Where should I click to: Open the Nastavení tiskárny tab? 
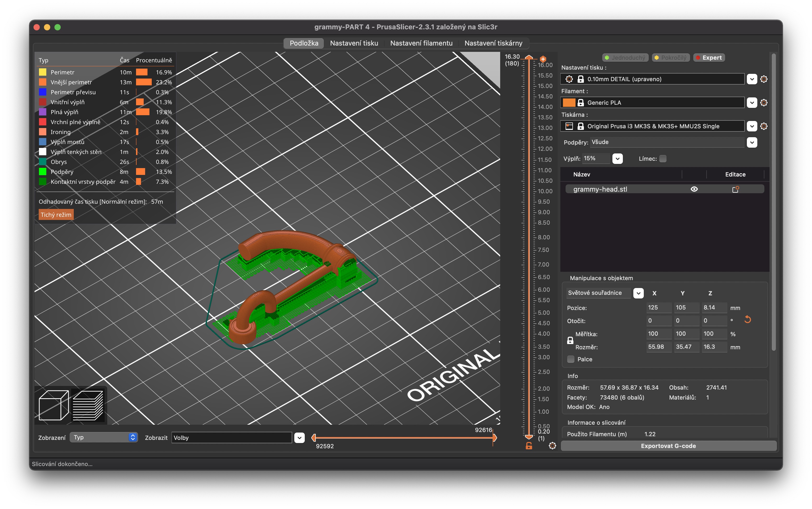click(x=493, y=43)
